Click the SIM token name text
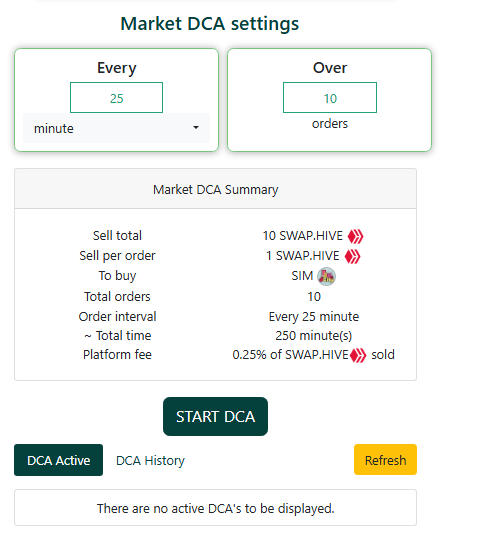The width and height of the screenshot is (481, 539). [302, 276]
